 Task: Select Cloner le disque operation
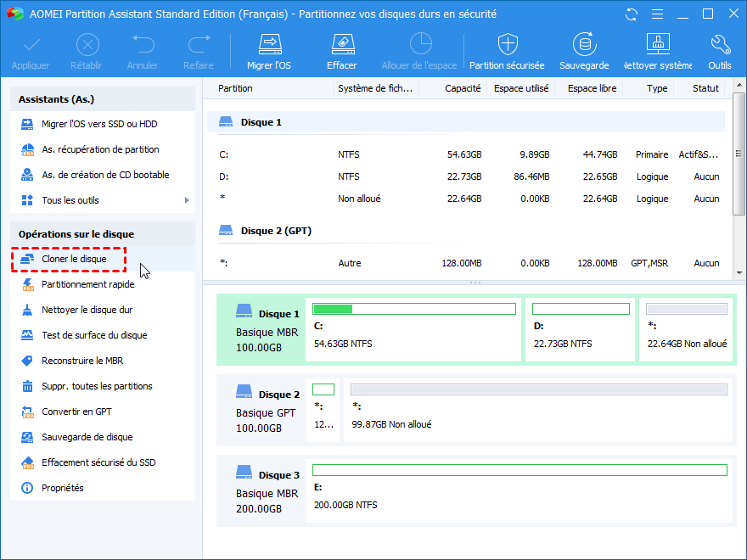click(x=74, y=259)
